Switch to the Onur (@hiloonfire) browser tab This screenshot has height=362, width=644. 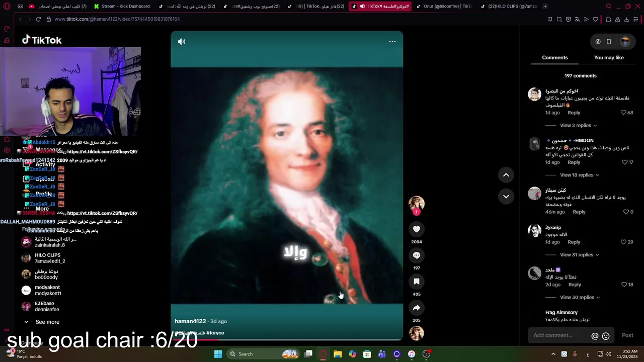tap(445, 6)
